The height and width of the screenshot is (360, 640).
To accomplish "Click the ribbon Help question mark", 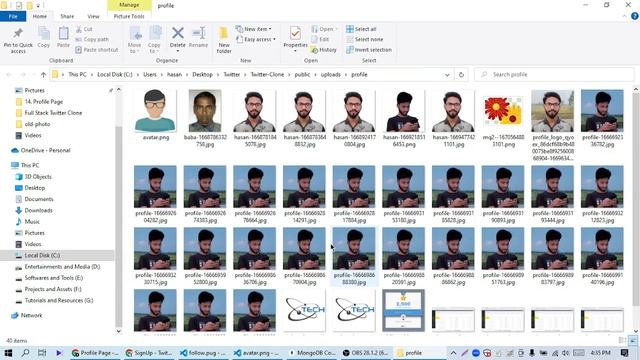I will coord(634,16).
